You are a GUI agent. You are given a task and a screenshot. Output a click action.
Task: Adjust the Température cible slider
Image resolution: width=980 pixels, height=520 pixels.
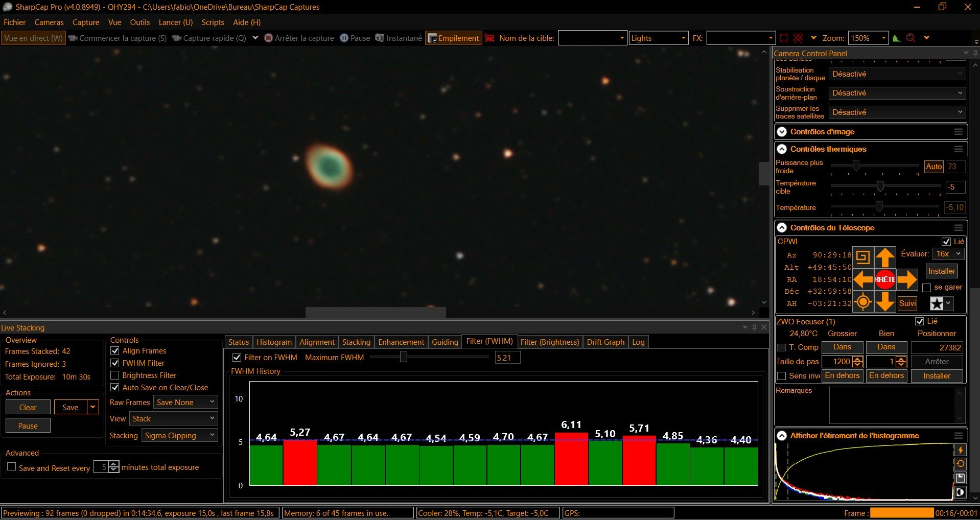(880, 186)
